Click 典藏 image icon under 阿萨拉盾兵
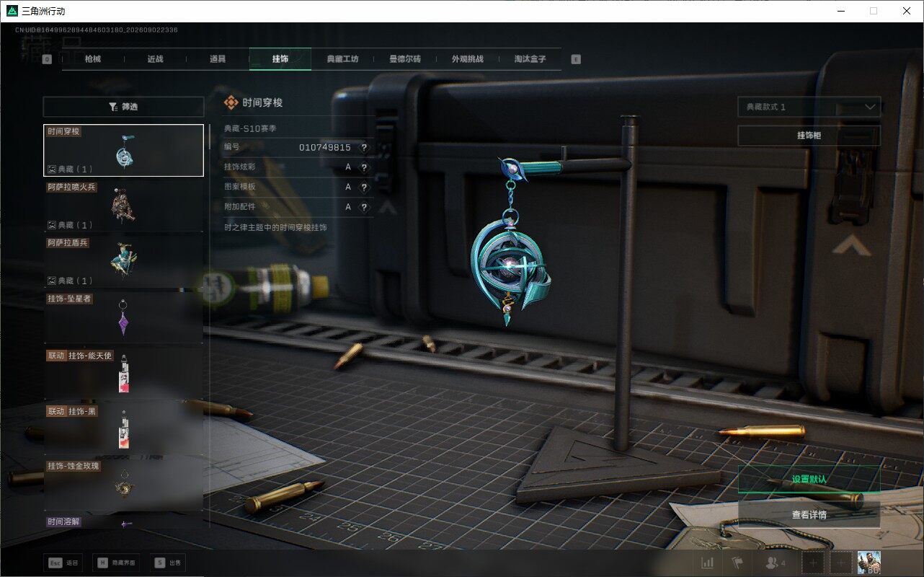 point(52,281)
